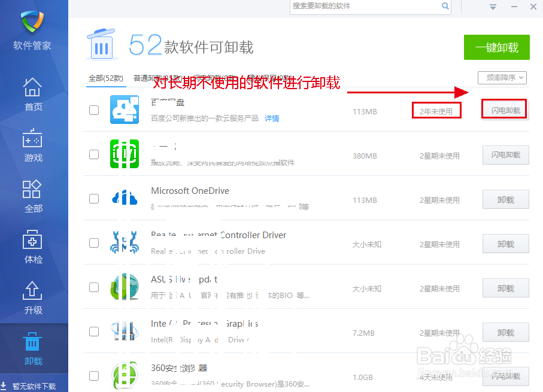Minimize the software manager window
Image resolution: width=543 pixels, height=392 pixels.
click(514, 7)
